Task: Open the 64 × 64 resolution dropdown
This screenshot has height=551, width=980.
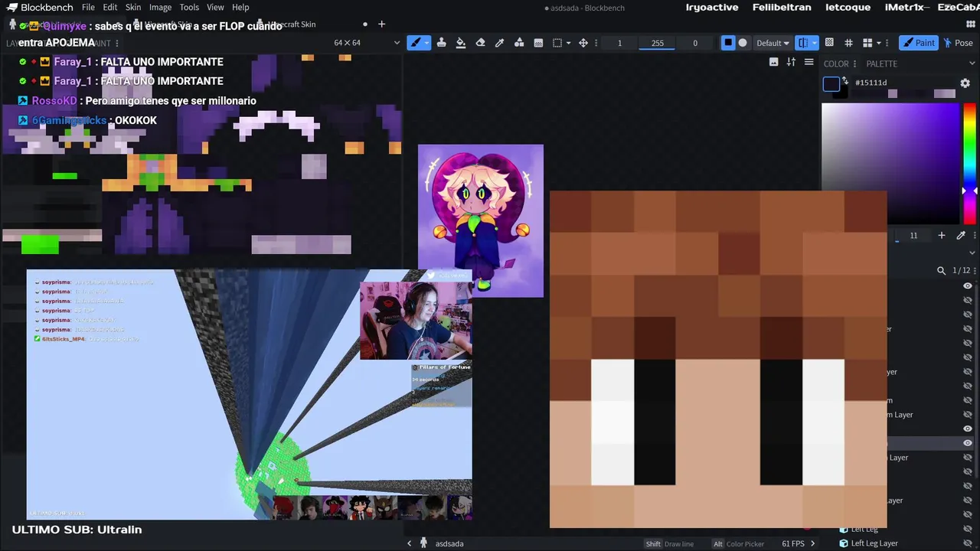Action: pyautogui.click(x=366, y=43)
